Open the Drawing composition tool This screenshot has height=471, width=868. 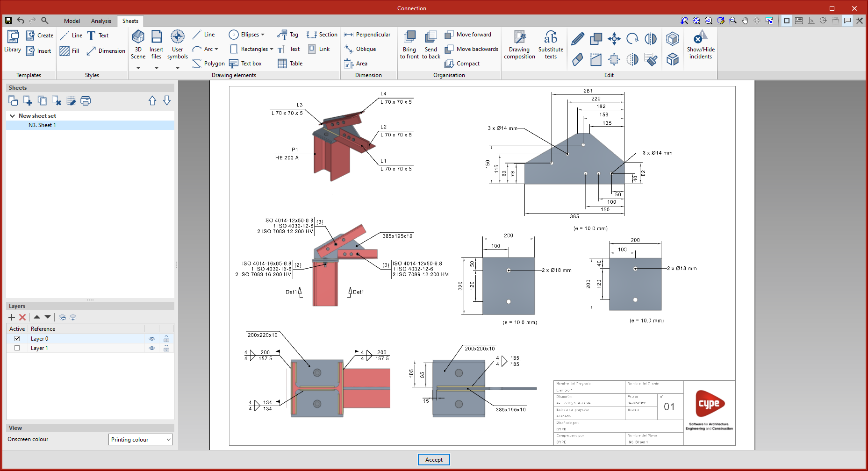pos(519,44)
